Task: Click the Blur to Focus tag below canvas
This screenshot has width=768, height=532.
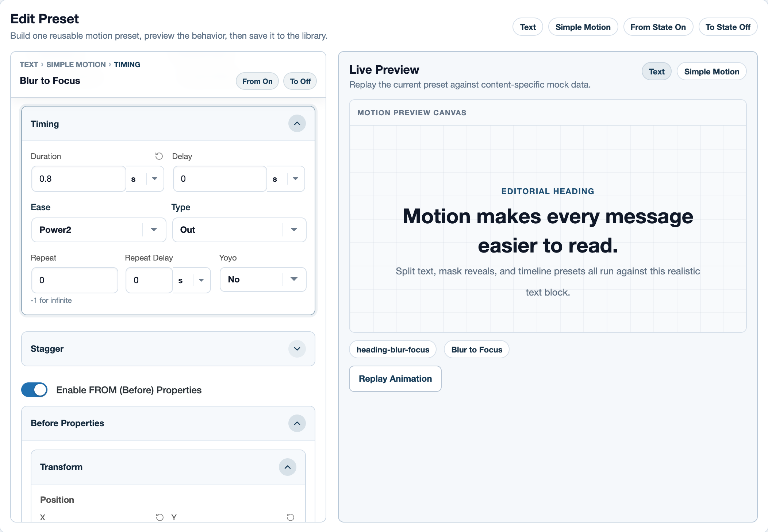Action: 477,350
